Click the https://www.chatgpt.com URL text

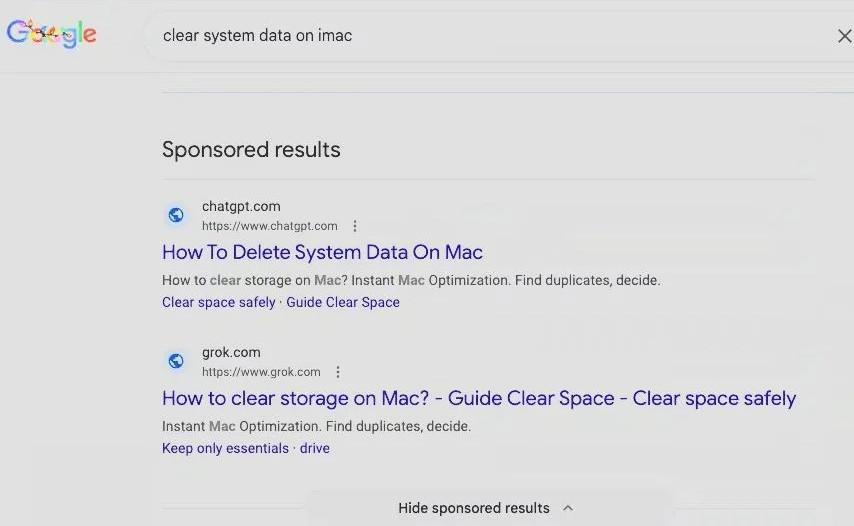click(x=270, y=226)
